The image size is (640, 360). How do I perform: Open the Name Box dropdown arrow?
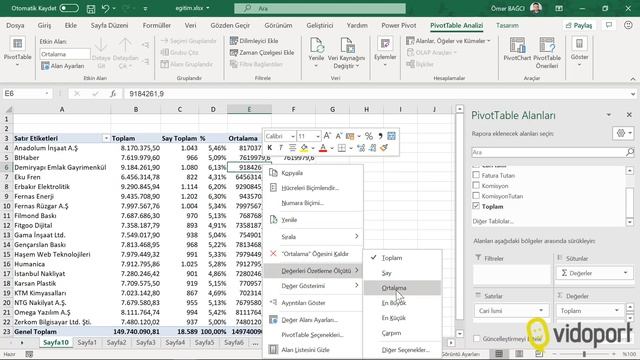(47, 94)
